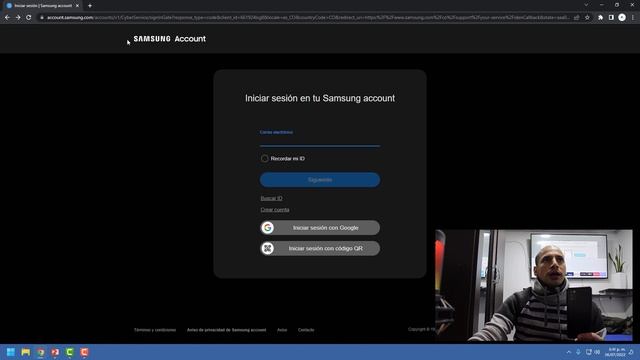Click the padlock site info icon
The image size is (640, 360).
(x=42, y=18)
